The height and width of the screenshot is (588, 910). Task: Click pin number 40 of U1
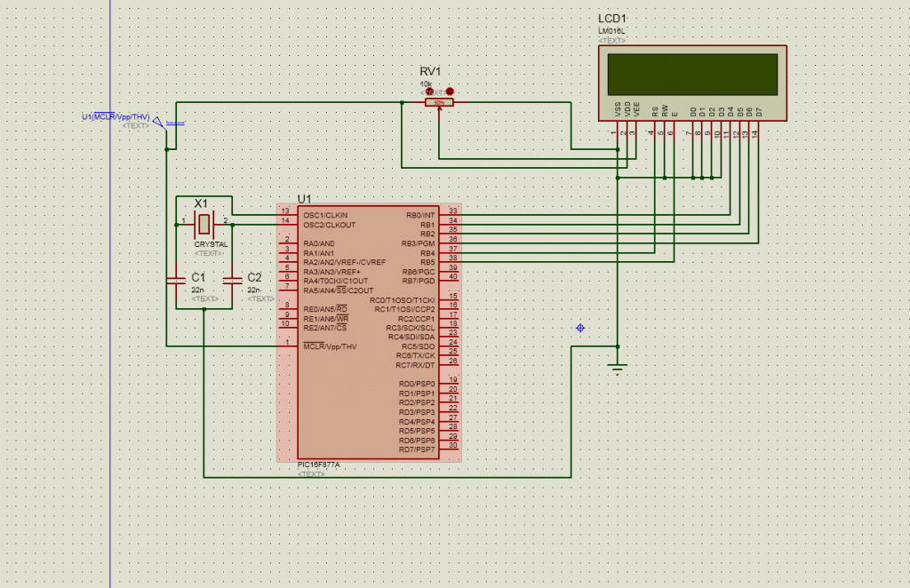point(452,276)
